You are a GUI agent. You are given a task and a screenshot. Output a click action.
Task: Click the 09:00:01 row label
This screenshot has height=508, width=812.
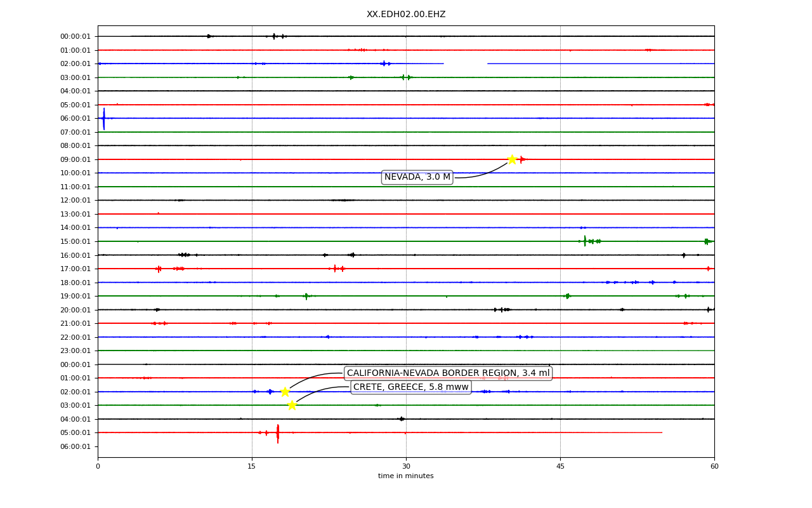point(75,159)
